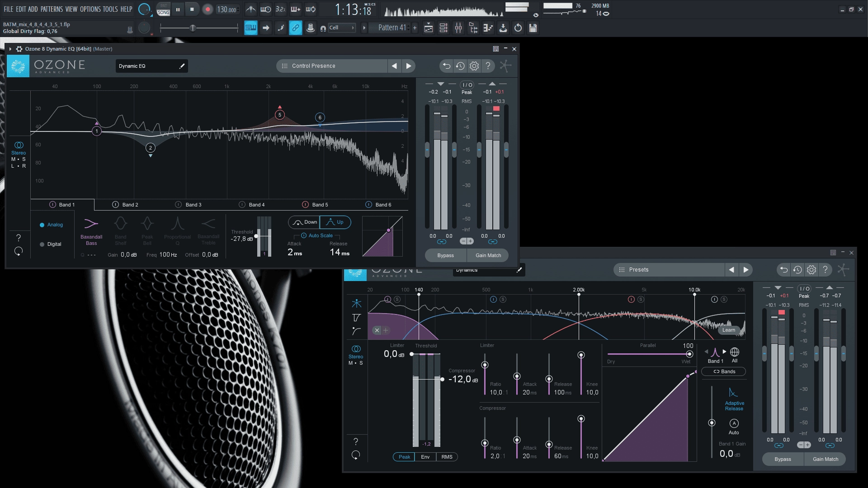The image size is (868, 488).
Task: Select Env detection mode in Dynamics
Action: tap(425, 457)
